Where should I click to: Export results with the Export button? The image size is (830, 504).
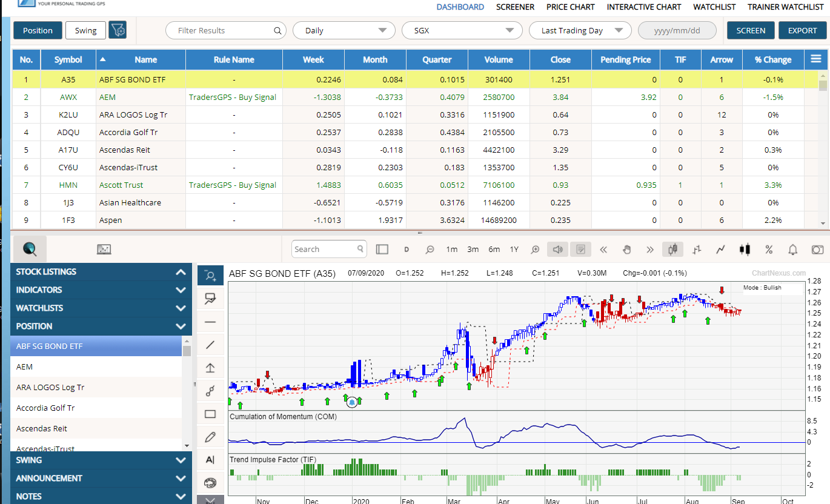(x=802, y=30)
